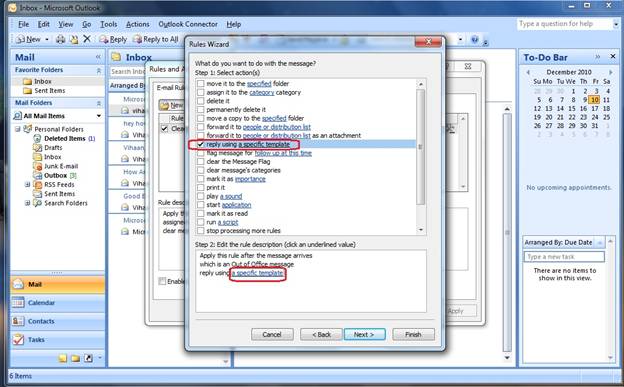Image resolution: width=624 pixels, height=387 pixels.
Task: Open the New button dropdown arrow
Action: tap(47, 39)
